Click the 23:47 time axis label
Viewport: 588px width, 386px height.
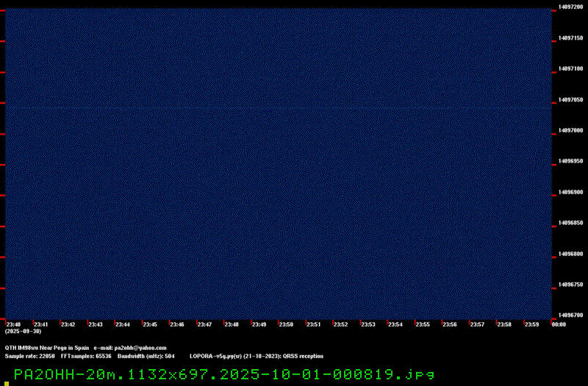pyautogui.click(x=204, y=324)
